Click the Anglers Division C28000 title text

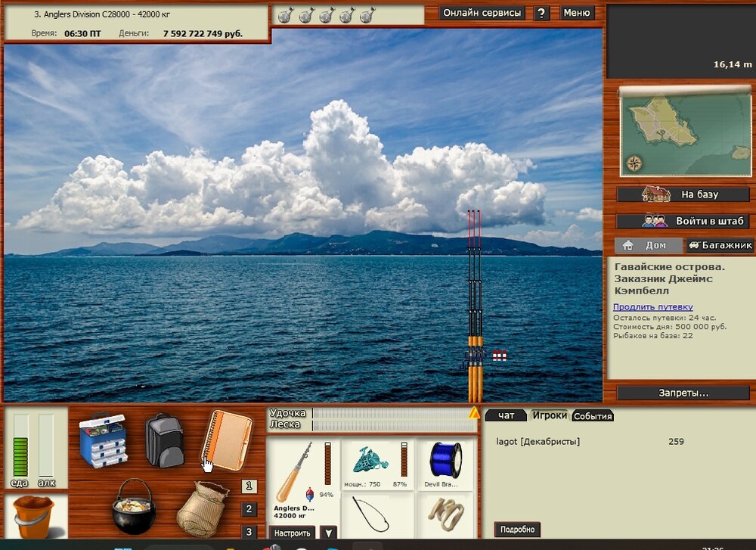pyautogui.click(x=102, y=14)
